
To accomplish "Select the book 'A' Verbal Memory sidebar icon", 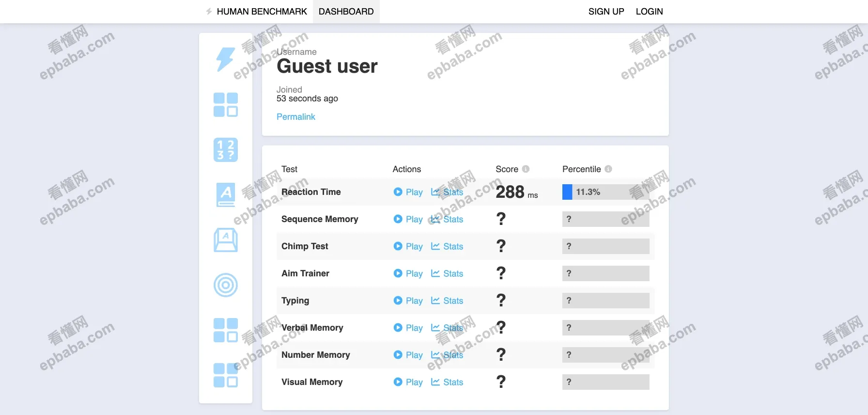I will [x=226, y=195].
